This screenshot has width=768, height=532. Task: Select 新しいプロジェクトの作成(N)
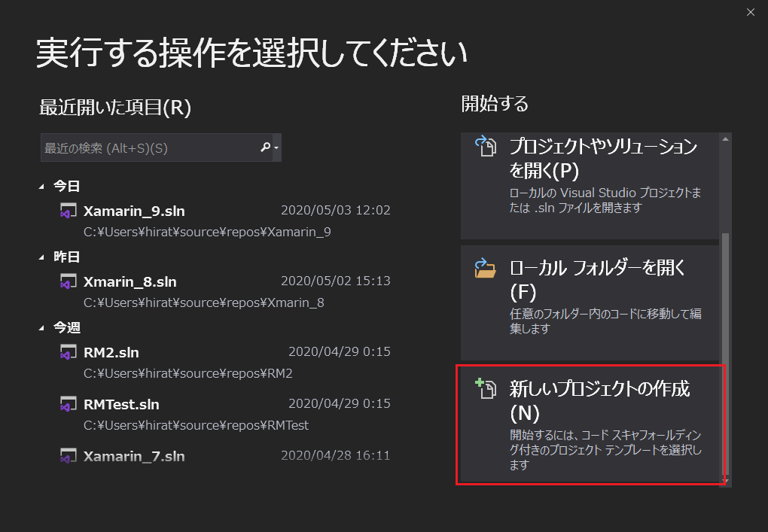[x=590, y=424]
